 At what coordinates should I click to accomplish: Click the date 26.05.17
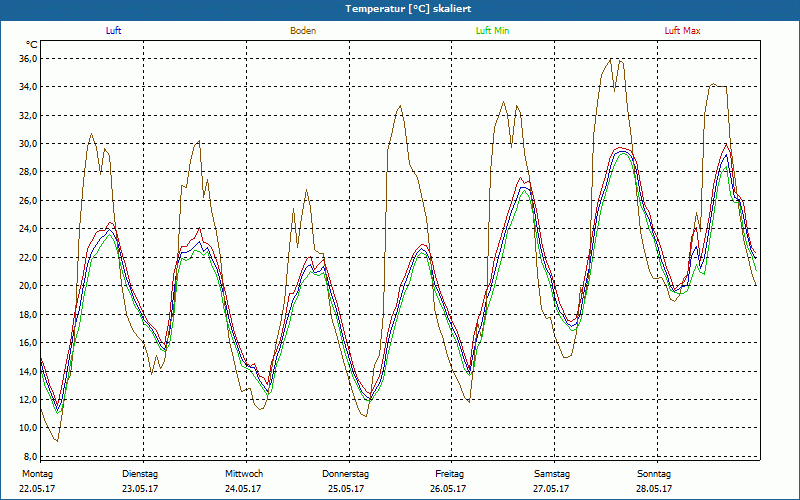[x=448, y=489]
